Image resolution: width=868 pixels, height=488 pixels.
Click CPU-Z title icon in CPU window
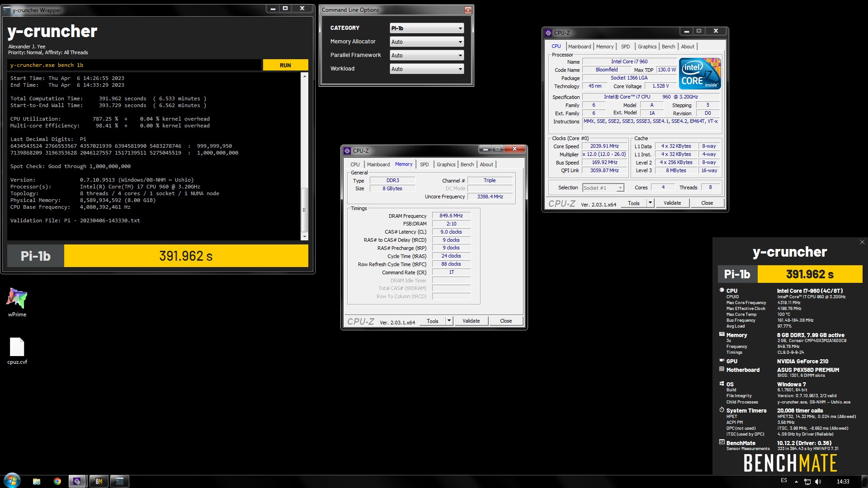[x=548, y=33]
